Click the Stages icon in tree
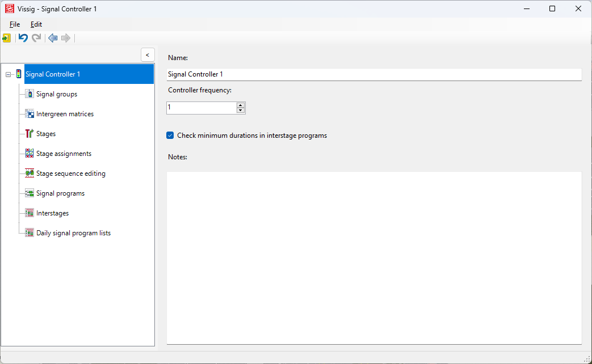The image size is (592, 364). pos(30,134)
